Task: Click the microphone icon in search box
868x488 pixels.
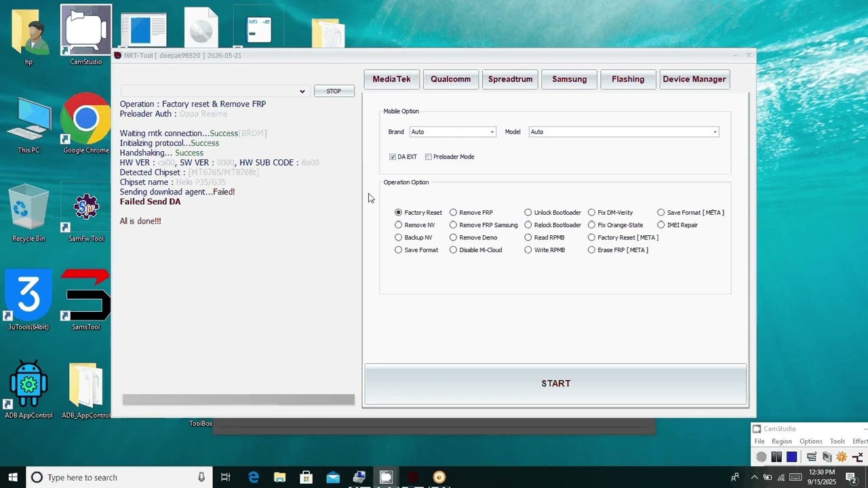Action: (x=201, y=477)
